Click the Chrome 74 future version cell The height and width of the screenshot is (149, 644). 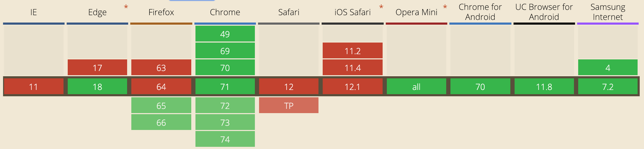[x=225, y=139]
